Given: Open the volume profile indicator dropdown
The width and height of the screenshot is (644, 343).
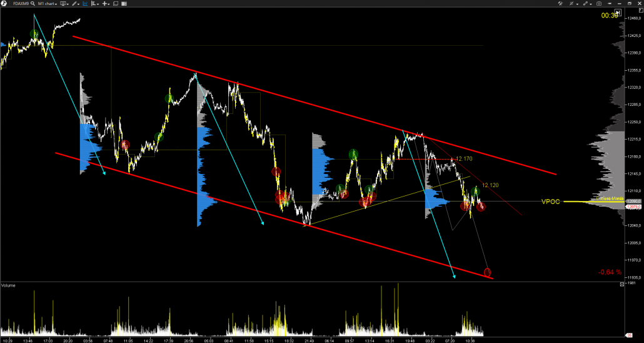Looking at the screenshot, I should [95, 4].
